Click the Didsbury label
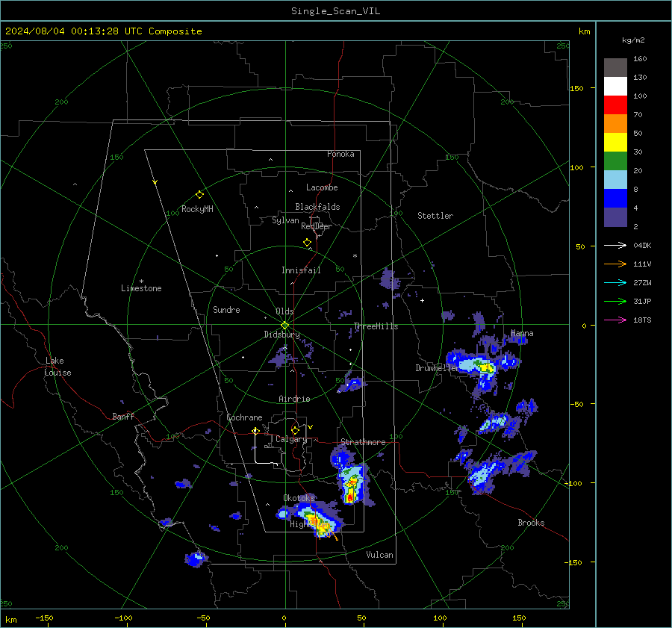672x628 pixels. coord(281,335)
